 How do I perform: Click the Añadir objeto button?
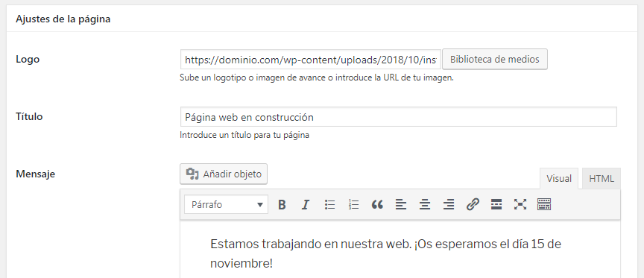224,174
